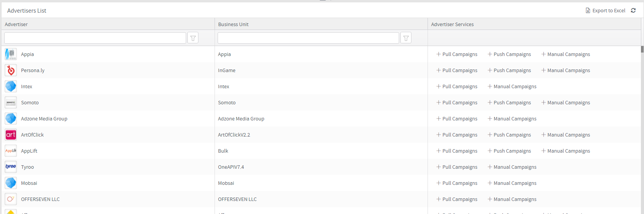
Task: Add Push Campaigns for Appia
Action: click(x=509, y=54)
